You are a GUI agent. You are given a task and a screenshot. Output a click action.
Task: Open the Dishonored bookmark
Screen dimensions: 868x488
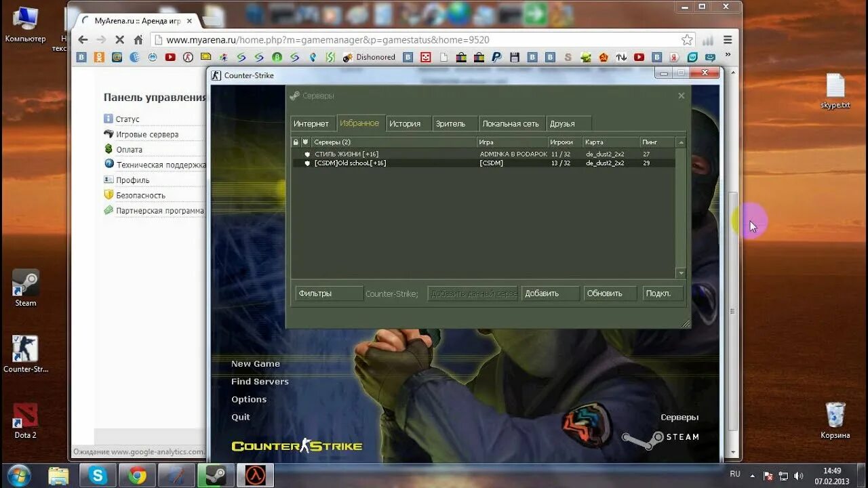tap(369, 58)
